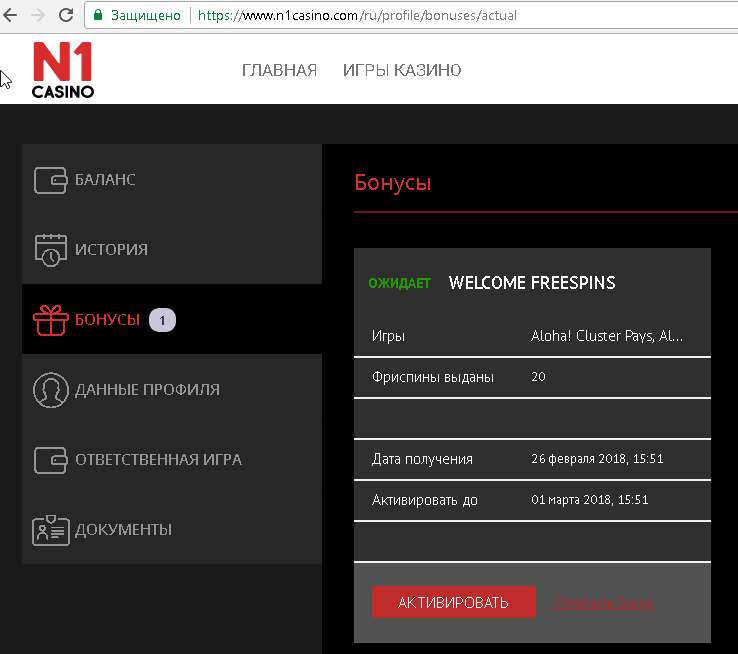The image size is (738, 654).
Task: Click the user avatar icon for profile
Action: tap(50, 390)
